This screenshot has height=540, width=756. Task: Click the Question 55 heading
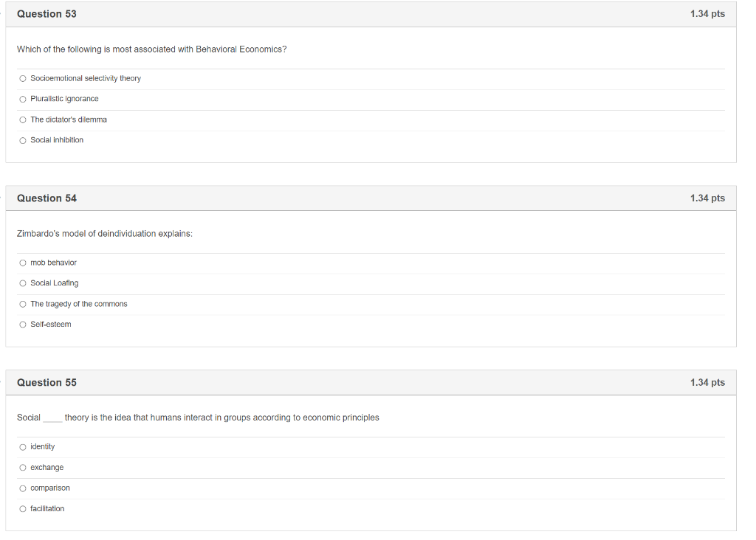pyautogui.click(x=47, y=382)
